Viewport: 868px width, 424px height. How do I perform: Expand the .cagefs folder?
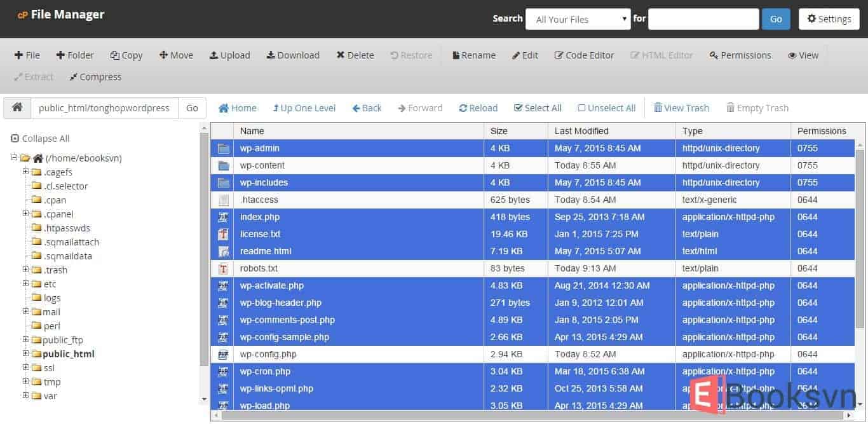(x=25, y=172)
